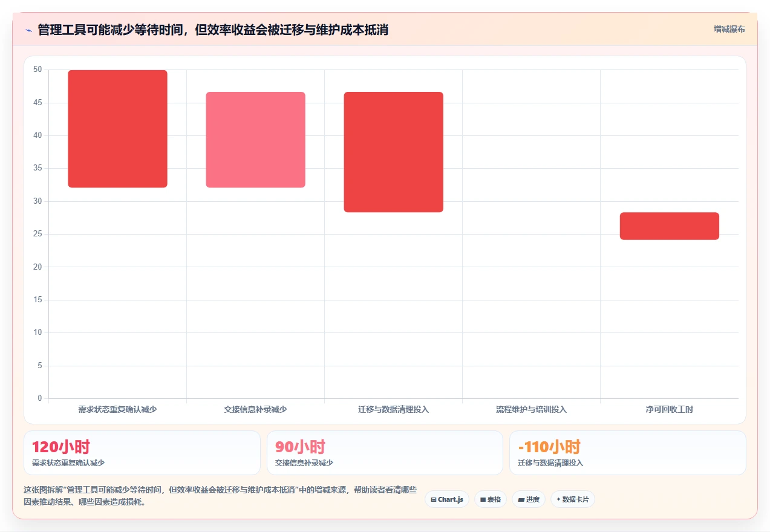Open the 120小时 data card
The width and height of the screenshot is (770, 532).
point(142,453)
